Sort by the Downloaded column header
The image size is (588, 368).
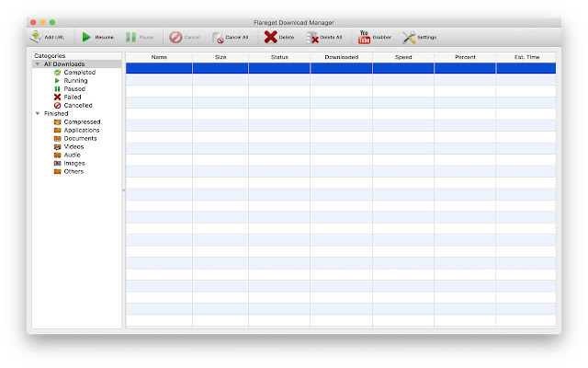[341, 57]
